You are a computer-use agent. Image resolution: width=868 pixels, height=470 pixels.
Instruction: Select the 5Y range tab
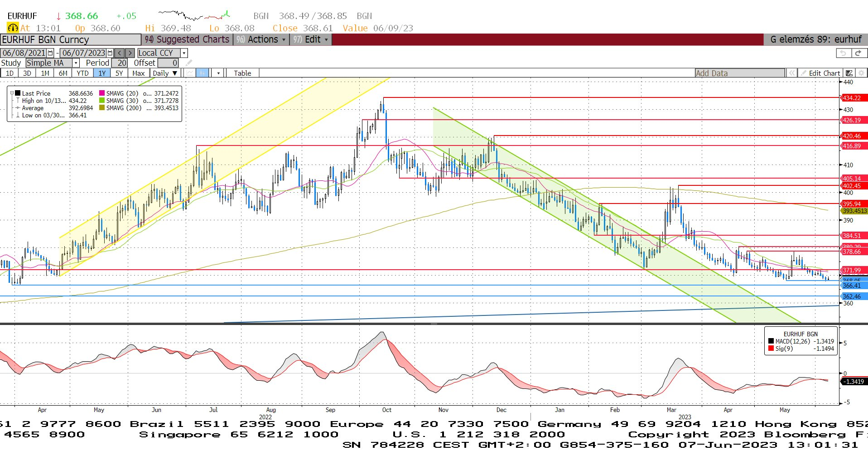[119, 73]
